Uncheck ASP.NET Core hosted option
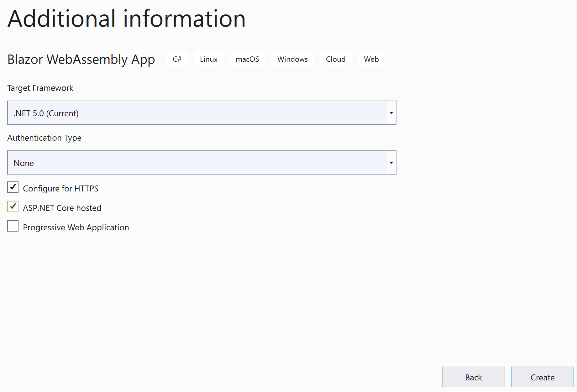The width and height of the screenshot is (577, 392). click(13, 206)
